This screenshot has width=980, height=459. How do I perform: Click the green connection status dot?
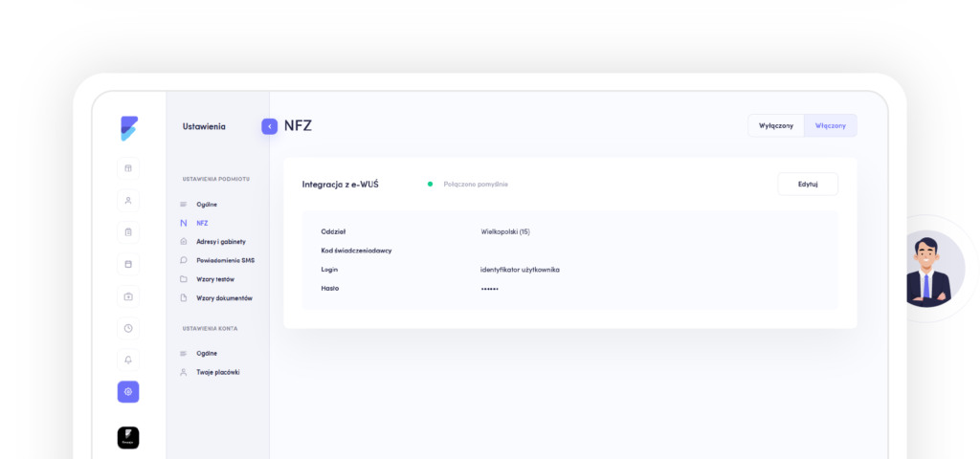430,185
